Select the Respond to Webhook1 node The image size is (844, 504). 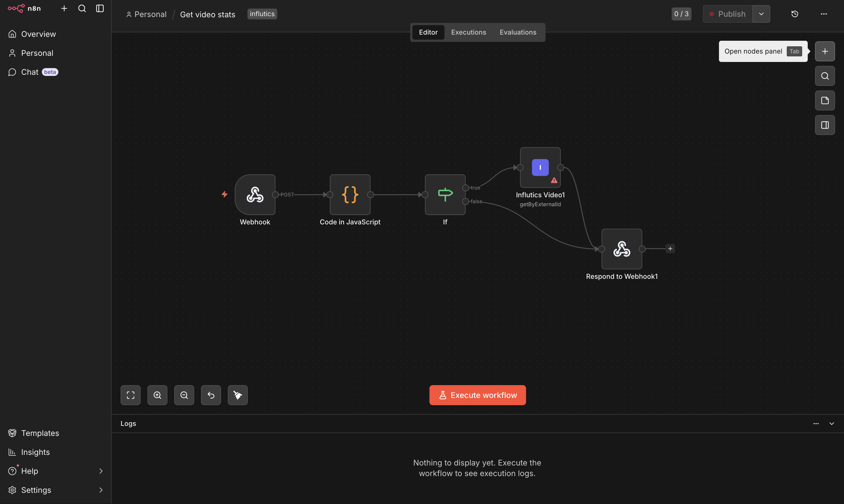click(622, 249)
